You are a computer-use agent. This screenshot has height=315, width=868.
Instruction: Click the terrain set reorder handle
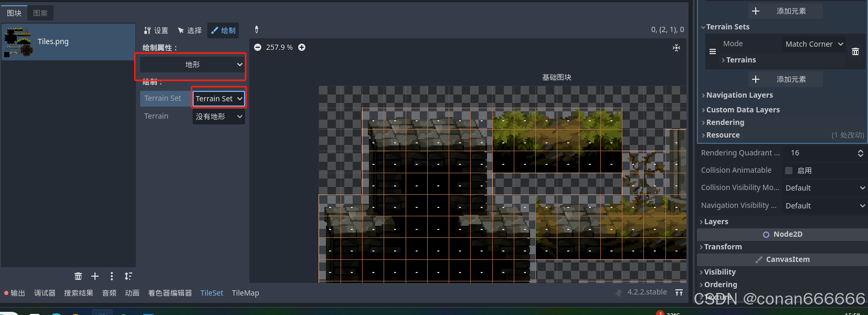(713, 51)
